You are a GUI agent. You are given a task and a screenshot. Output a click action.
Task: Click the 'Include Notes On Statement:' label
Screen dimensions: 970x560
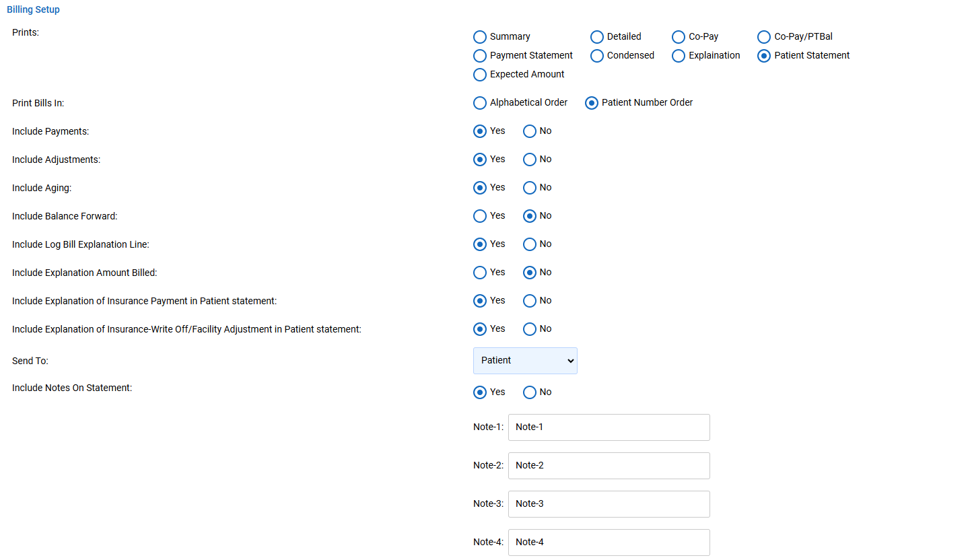pyautogui.click(x=72, y=388)
